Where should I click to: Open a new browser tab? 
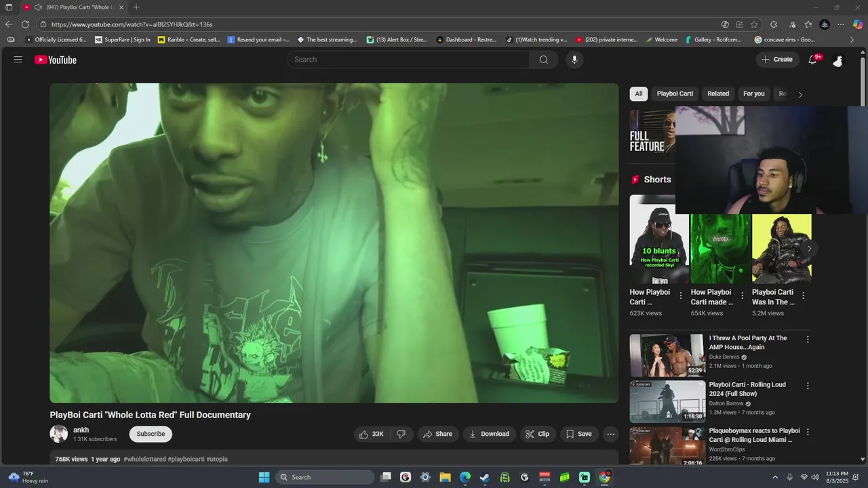click(x=136, y=7)
